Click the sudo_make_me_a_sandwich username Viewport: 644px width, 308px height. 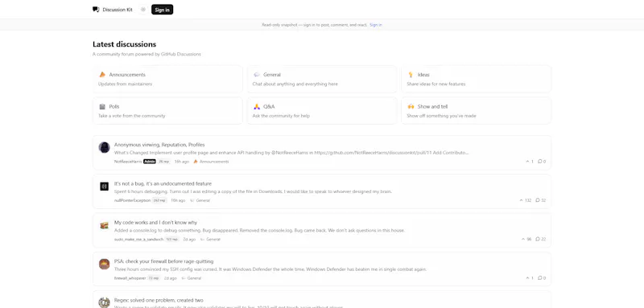pos(138,239)
